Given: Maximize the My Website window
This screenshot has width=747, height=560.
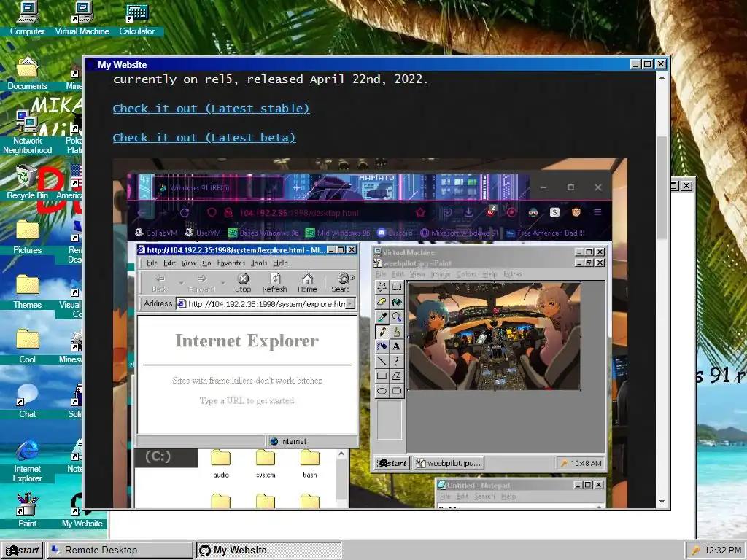Looking at the screenshot, I should [648, 64].
